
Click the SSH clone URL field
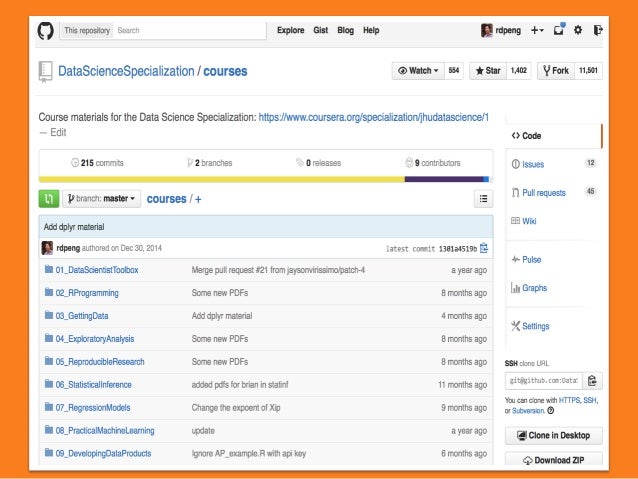[x=544, y=381]
